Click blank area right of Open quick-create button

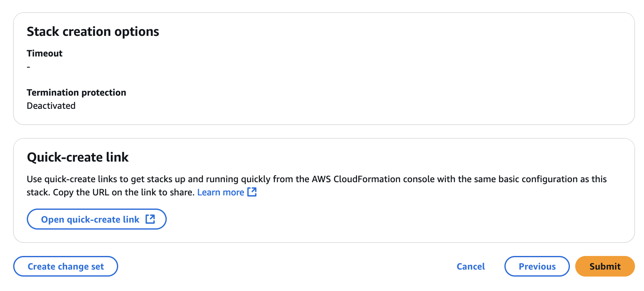click(x=371, y=219)
